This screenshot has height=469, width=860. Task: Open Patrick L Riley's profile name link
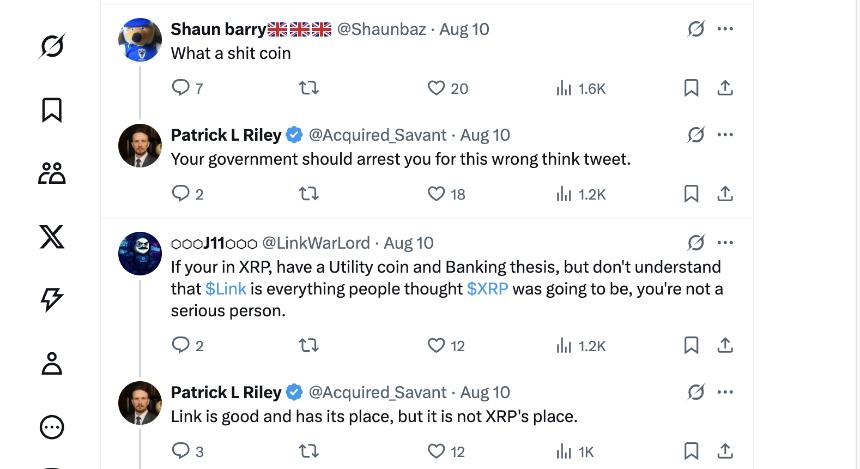pyautogui.click(x=226, y=135)
